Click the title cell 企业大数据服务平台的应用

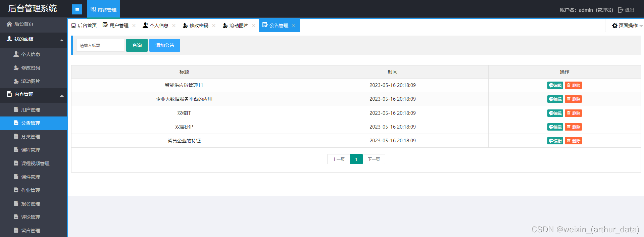point(184,99)
